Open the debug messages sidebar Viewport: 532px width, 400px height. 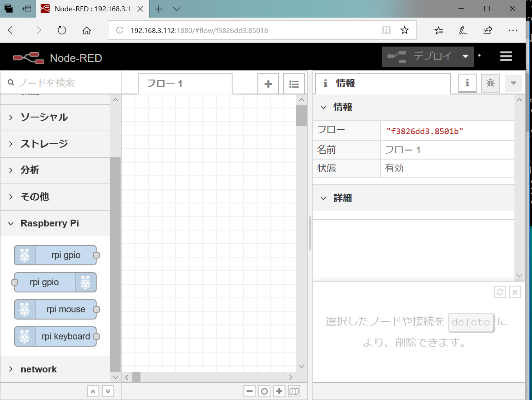[490, 83]
